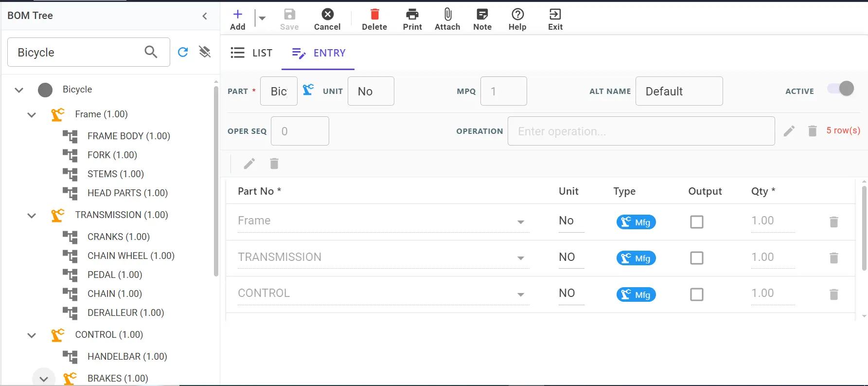Image resolution: width=868 pixels, height=386 pixels.
Task: Switch to the LIST tab
Action: (x=251, y=53)
